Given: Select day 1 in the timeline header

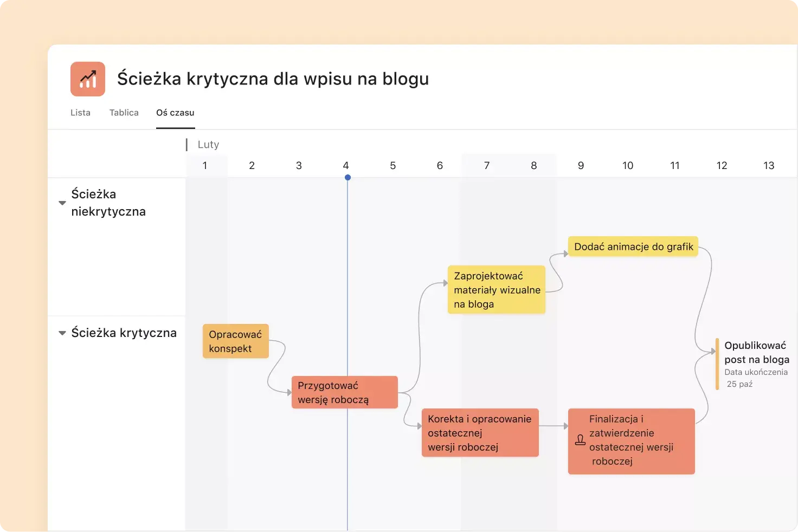Looking at the screenshot, I should (x=205, y=166).
